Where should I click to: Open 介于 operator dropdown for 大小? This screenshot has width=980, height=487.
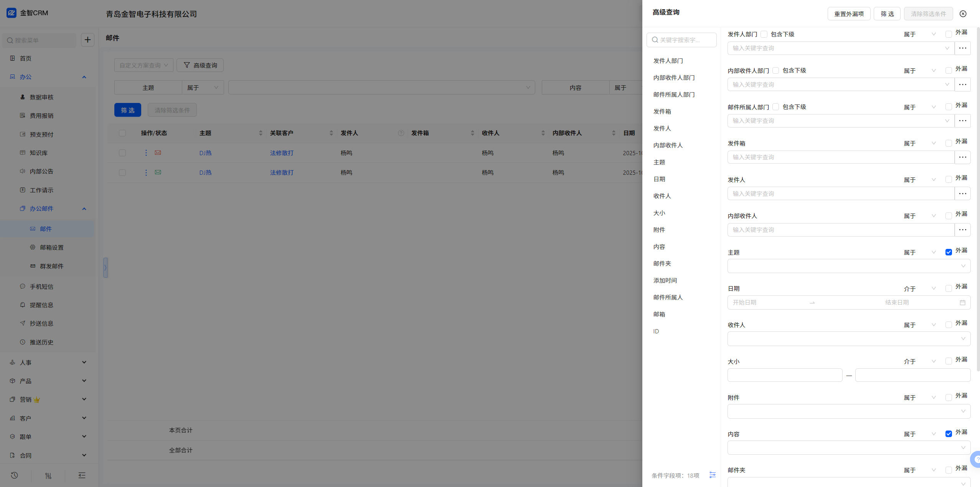tap(919, 361)
